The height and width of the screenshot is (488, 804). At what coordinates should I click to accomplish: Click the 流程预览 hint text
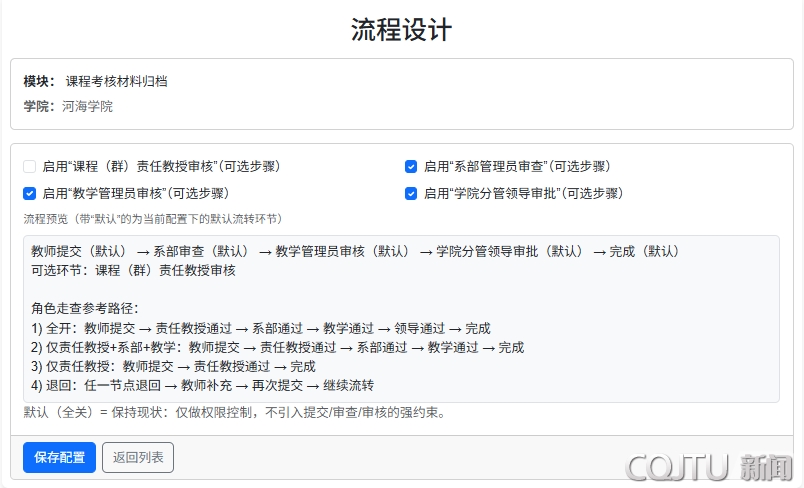point(152,218)
